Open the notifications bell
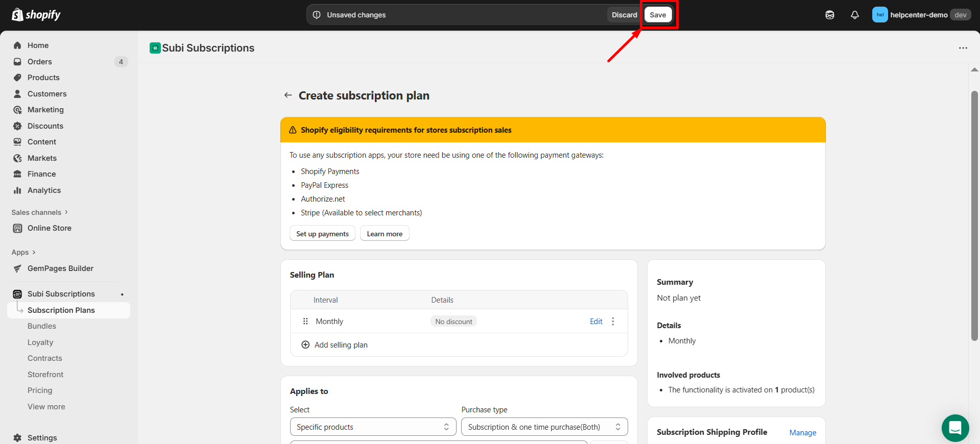Viewport: 980px width, 444px height. (x=854, y=15)
